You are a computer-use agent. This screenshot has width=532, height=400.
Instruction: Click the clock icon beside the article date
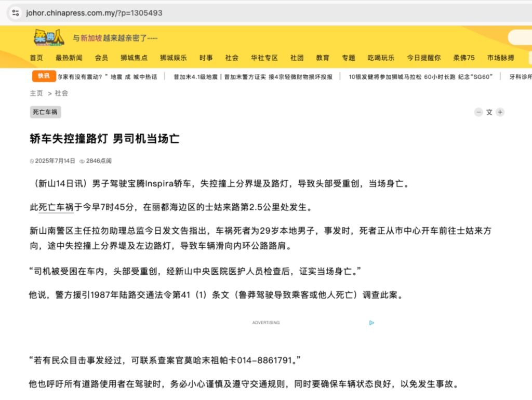pos(31,161)
